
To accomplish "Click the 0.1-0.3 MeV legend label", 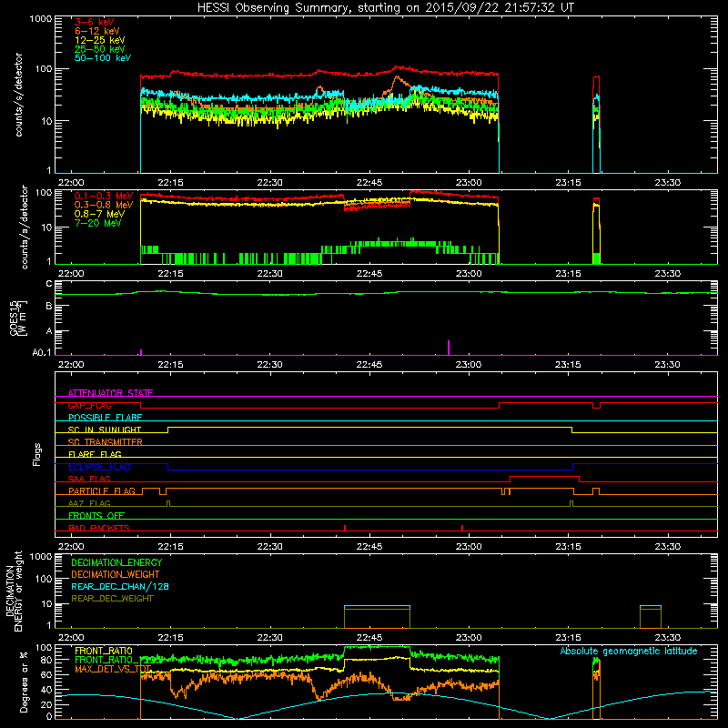I will point(104,196).
